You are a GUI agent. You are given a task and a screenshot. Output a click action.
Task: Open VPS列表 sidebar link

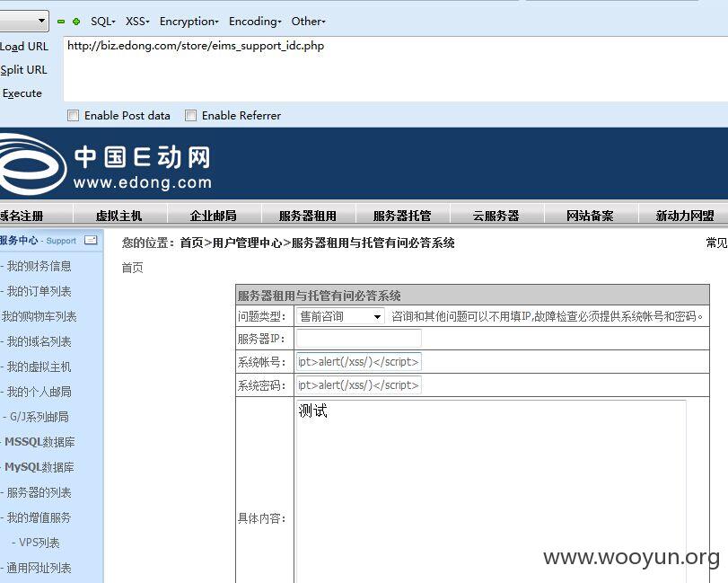coord(39,543)
